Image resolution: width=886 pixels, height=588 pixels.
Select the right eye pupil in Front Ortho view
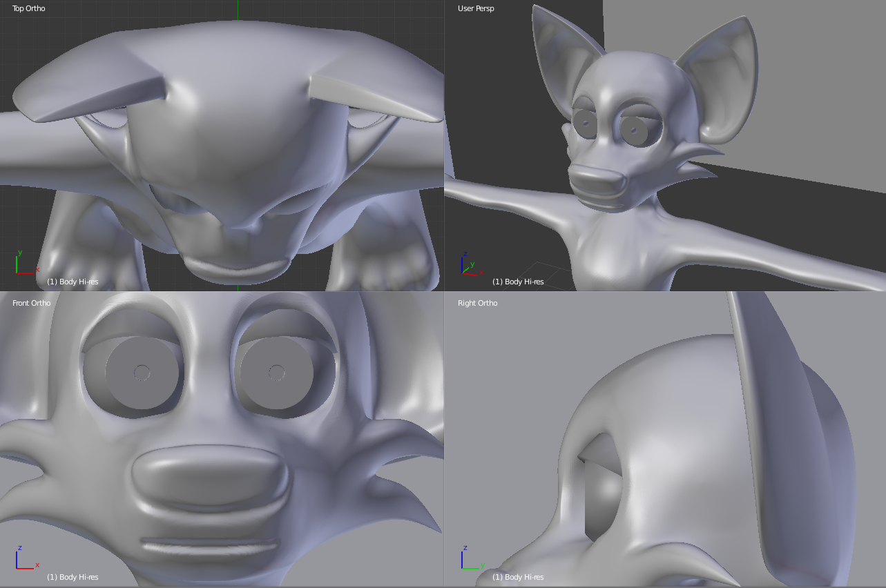tap(276, 373)
